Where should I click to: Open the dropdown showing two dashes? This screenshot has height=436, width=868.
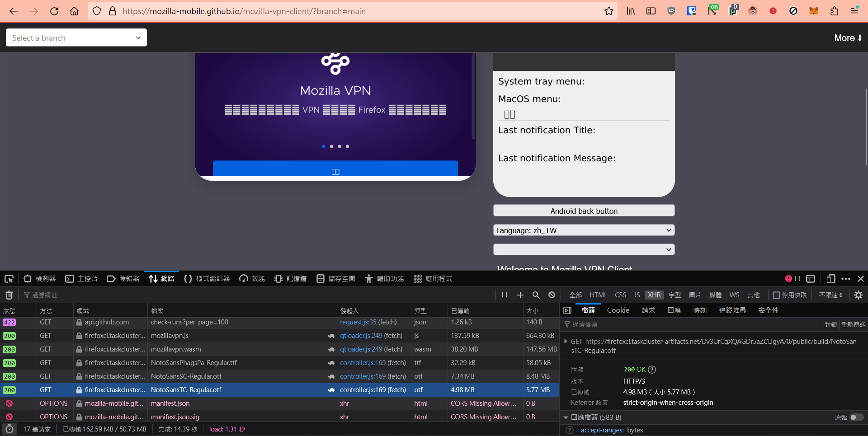click(x=584, y=249)
